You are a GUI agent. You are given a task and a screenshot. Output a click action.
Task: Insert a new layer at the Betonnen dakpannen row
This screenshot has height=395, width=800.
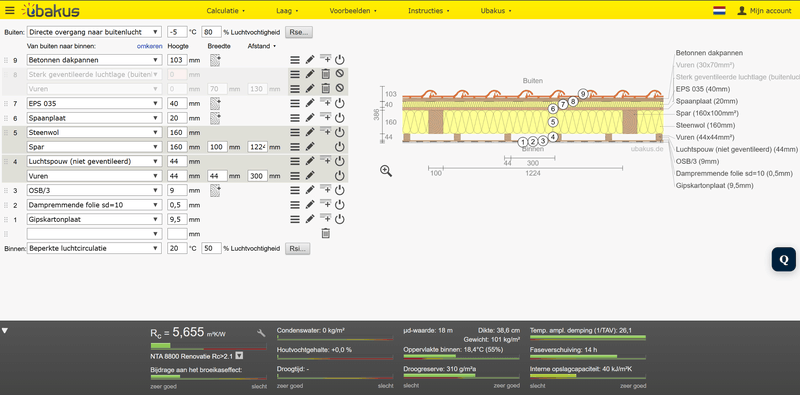click(326, 59)
